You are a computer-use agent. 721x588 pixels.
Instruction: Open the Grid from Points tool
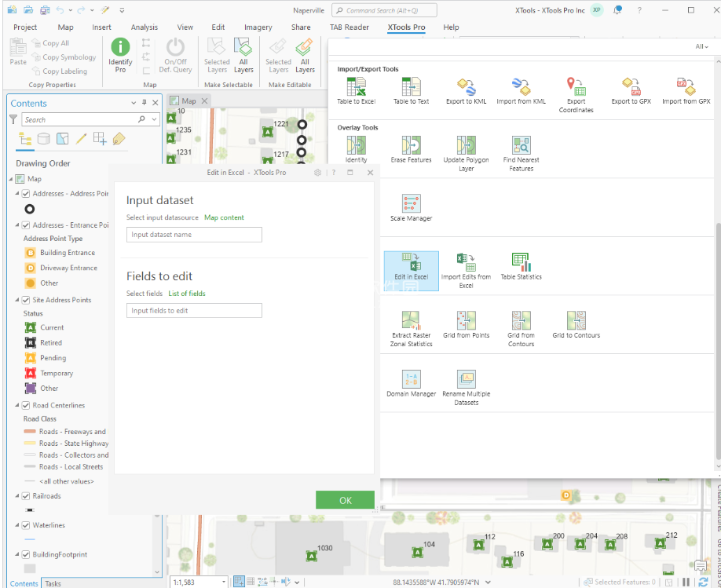pos(466,325)
